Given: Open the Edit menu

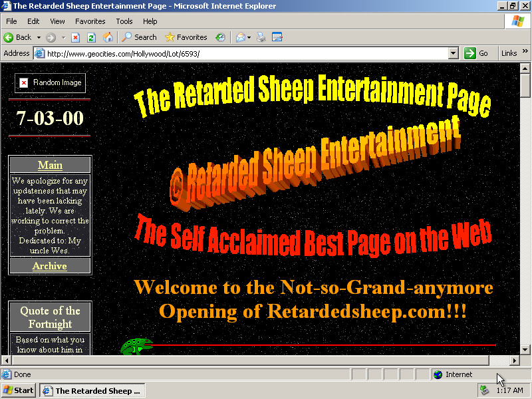Looking at the screenshot, I should (x=33, y=21).
